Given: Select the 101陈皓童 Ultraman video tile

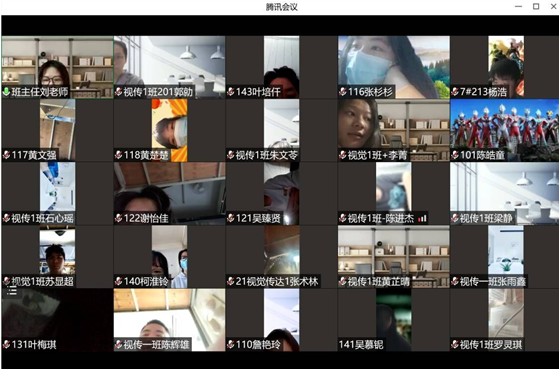Looking at the screenshot, I should tap(504, 130).
